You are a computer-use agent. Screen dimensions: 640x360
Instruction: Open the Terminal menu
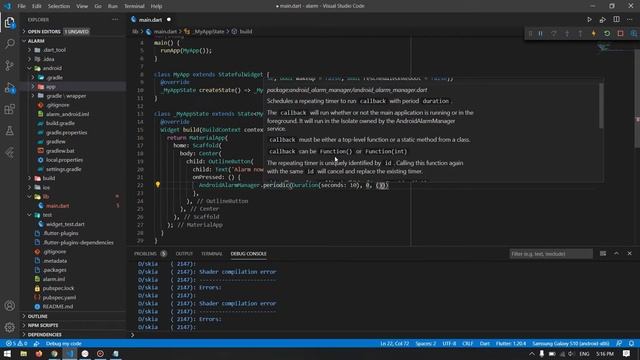point(134,6)
